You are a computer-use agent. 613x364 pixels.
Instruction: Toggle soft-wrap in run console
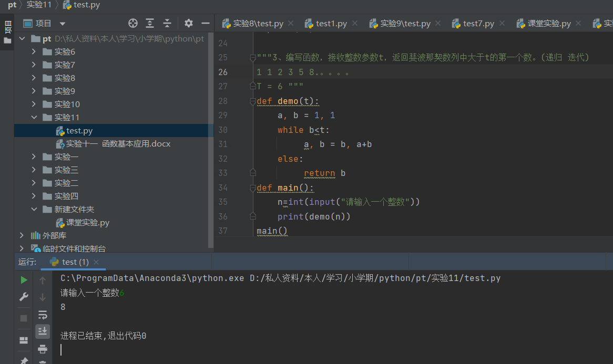point(43,315)
